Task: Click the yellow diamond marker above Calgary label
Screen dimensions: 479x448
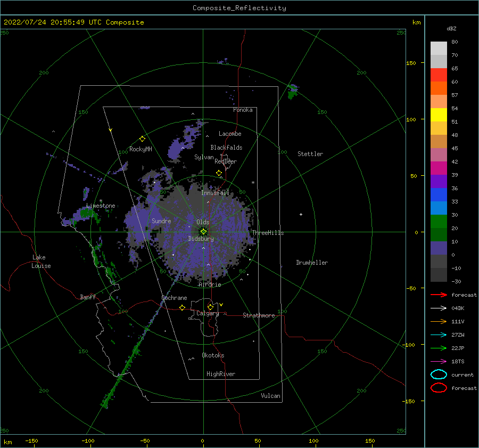Action: 210,307
